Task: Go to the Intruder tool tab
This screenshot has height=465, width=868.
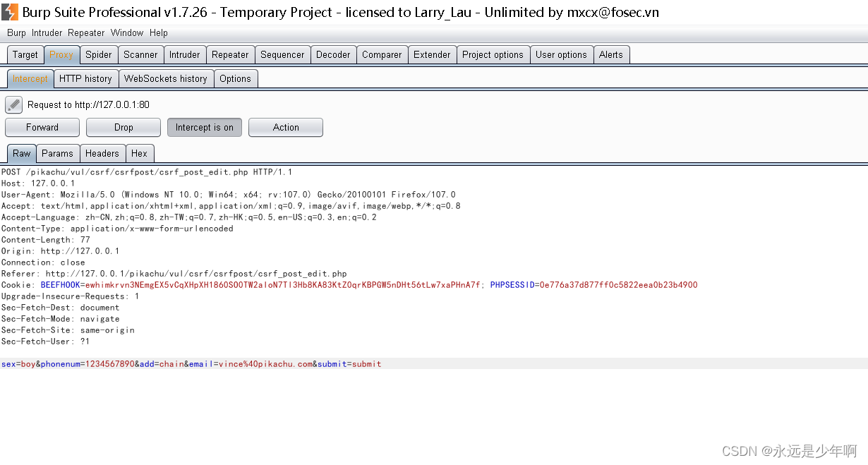Action: point(185,55)
